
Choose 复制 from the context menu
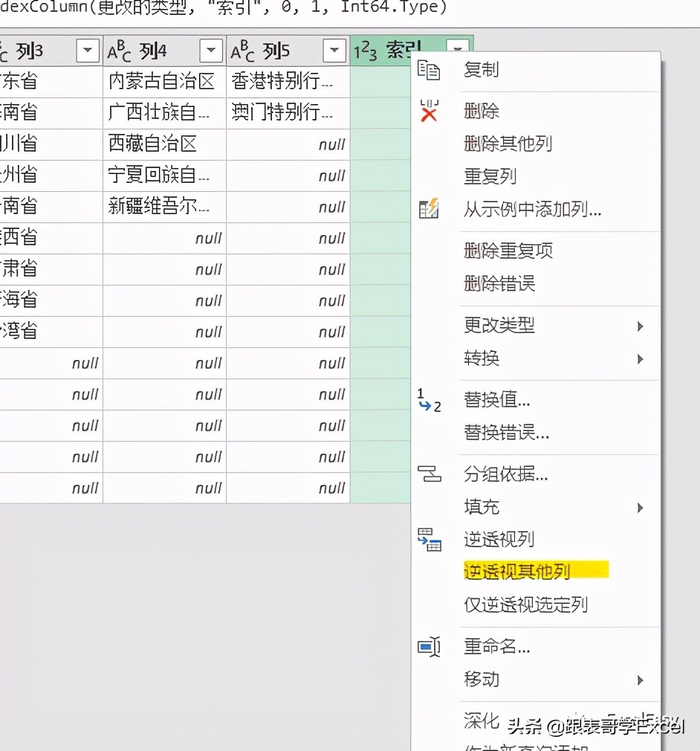pos(482,69)
